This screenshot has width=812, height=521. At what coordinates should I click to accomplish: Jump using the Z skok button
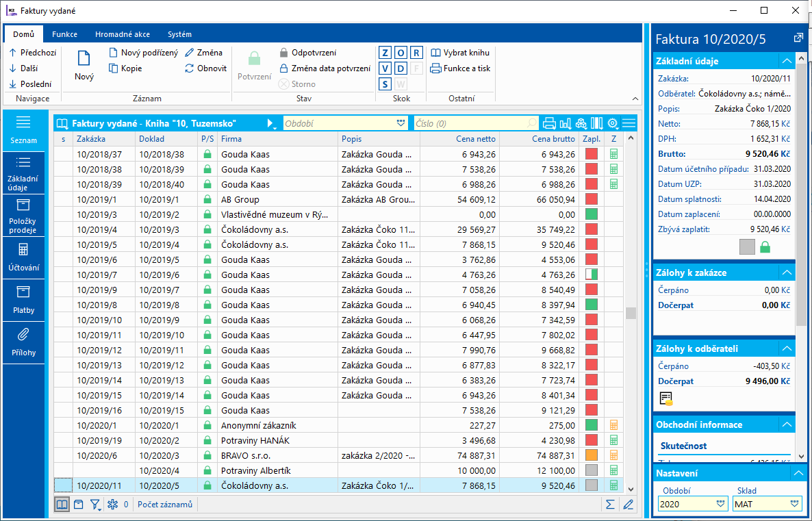(x=385, y=53)
